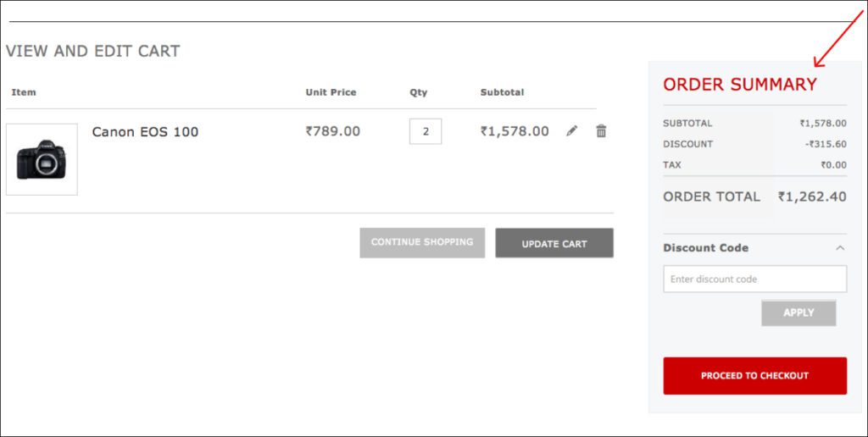Focus the quantity input box
The image size is (868, 437).
(426, 131)
